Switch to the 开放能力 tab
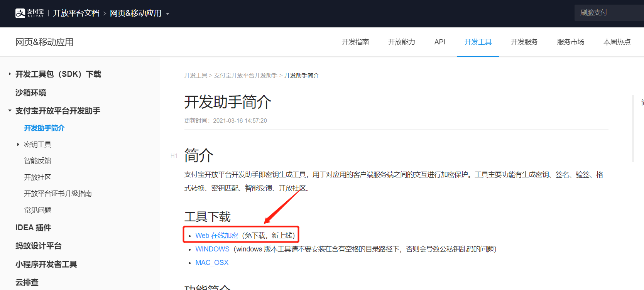644x290 pixels. point(401,42)
